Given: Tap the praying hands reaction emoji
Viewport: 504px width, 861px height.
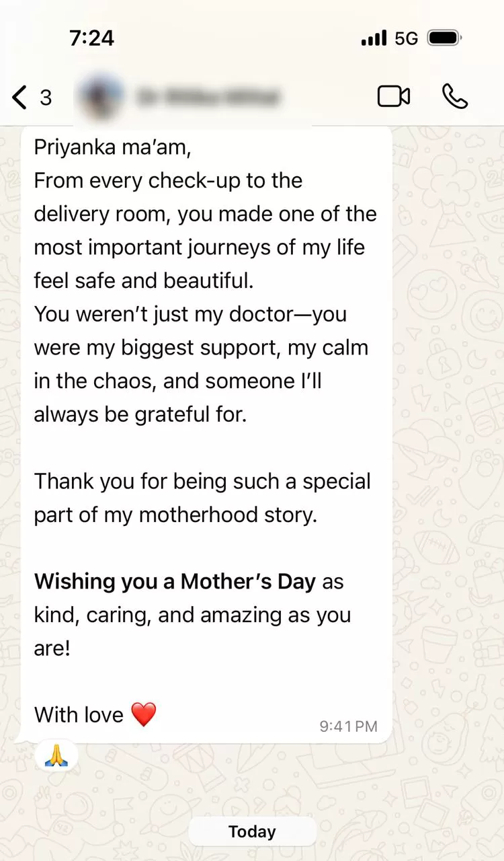Looking at the screenshot, I should click(56, 755).
